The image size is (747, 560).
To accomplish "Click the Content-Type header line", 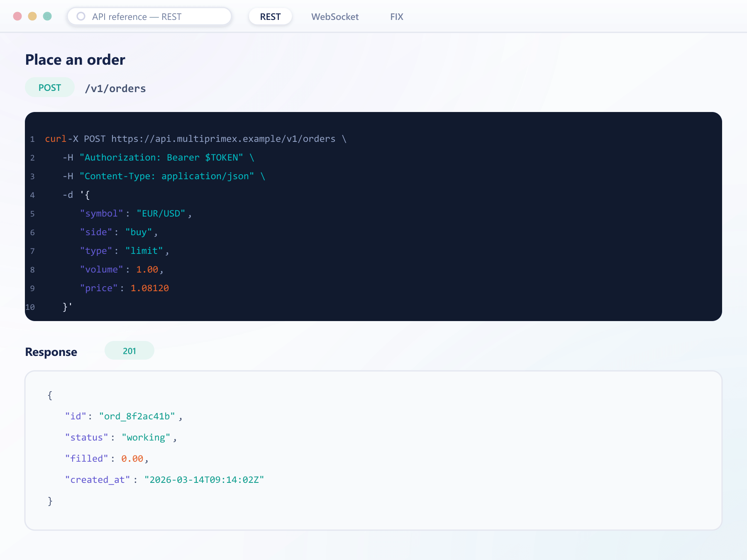I will click(164, 176).
